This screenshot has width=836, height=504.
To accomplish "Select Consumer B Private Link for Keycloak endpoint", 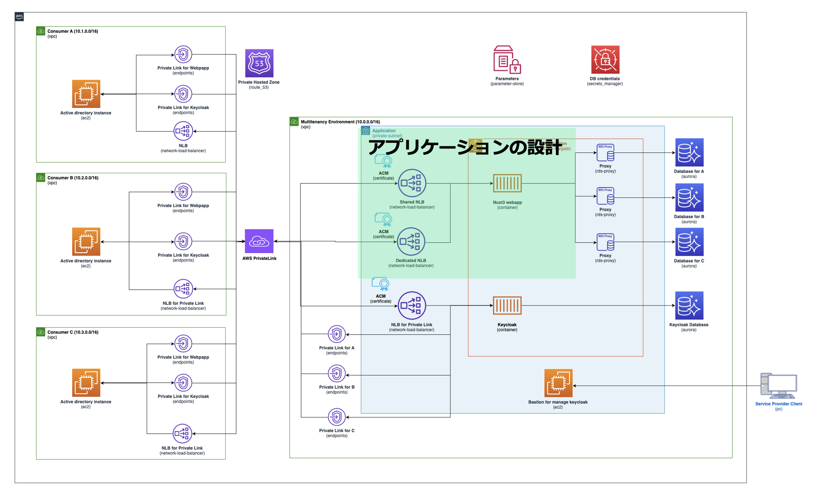I will [183, 242].
